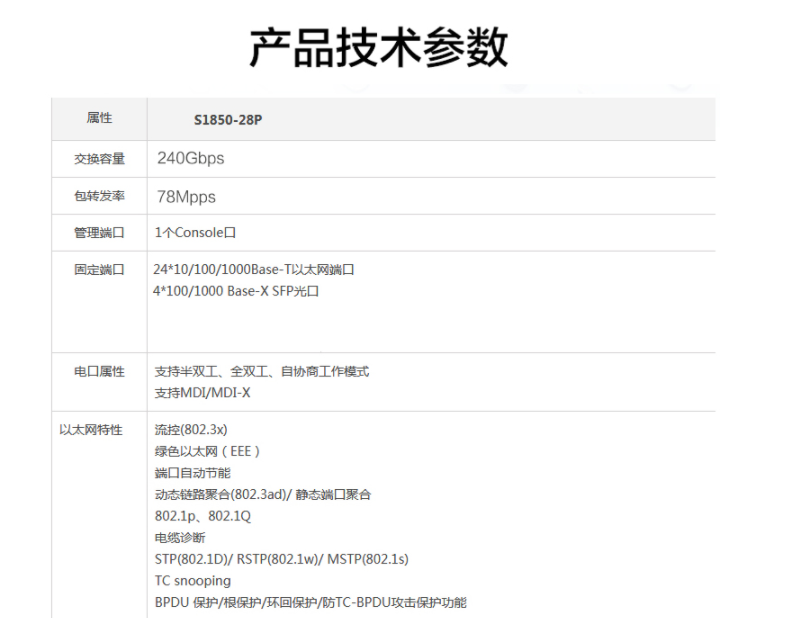The height and width of the screenshot is (618, 804).
Task: Click the 78Mpps value
Action: point(186,196)
